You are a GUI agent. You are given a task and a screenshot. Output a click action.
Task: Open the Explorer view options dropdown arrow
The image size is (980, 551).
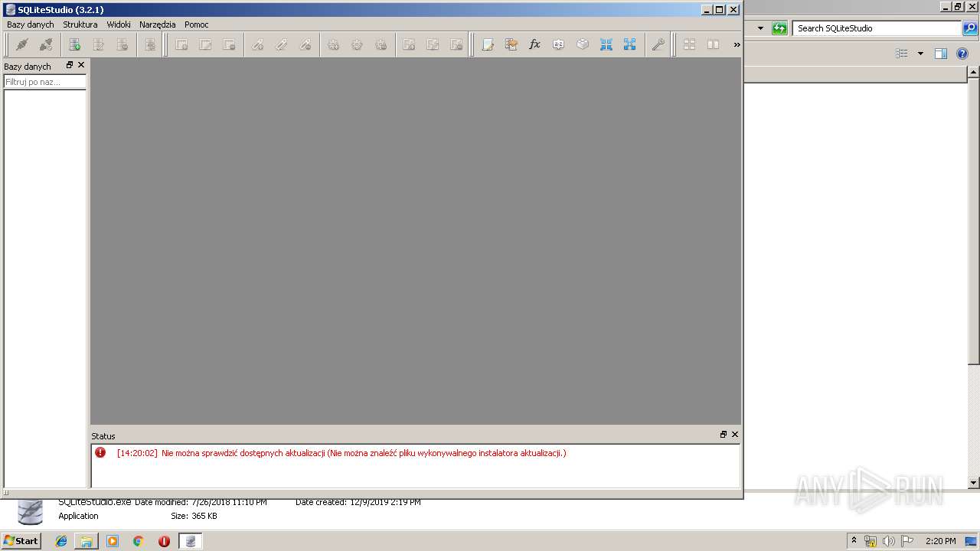click(920, 54)
